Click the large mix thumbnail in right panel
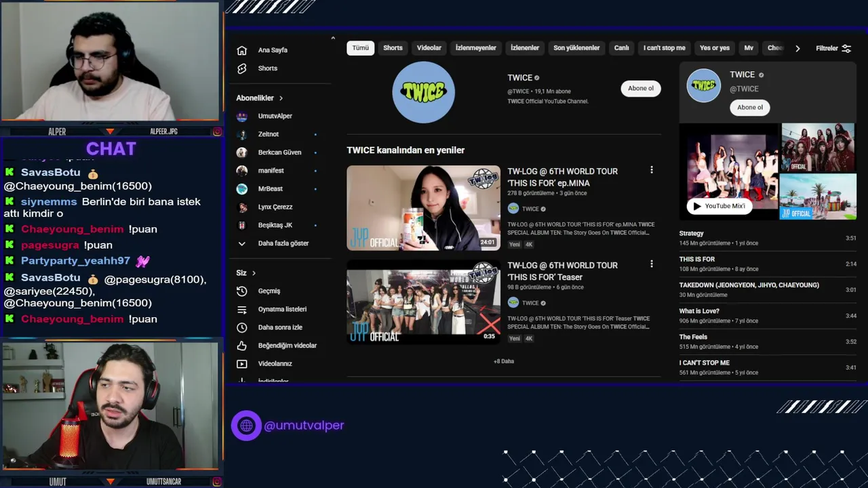Screen dimensions: 868x488 click(x=730, y=171)
